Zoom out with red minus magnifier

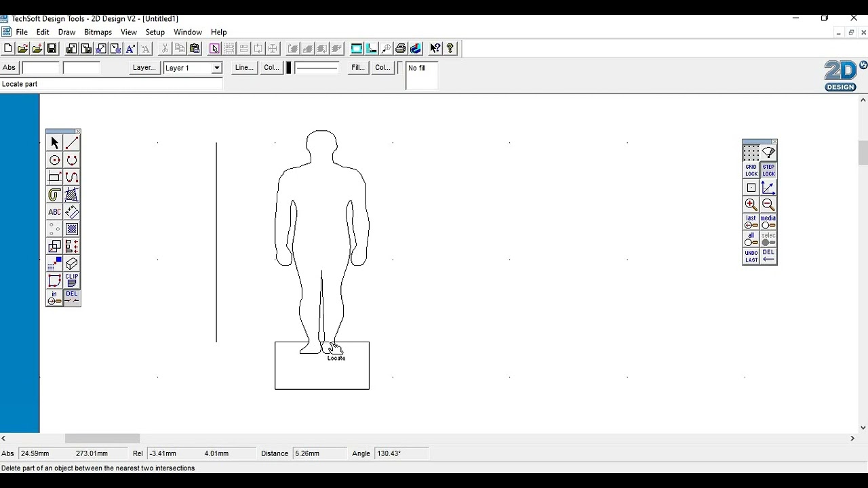click(768, 205)
